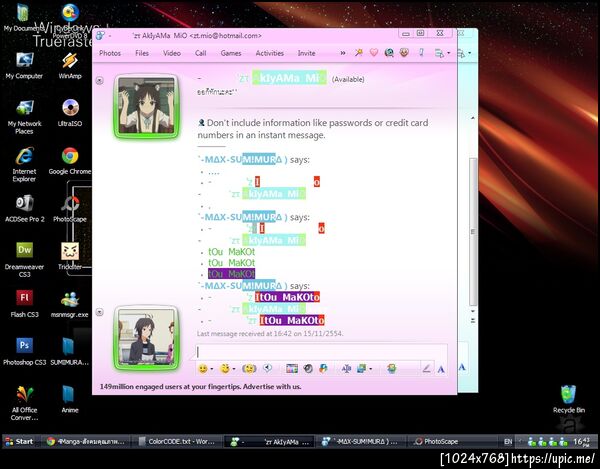Click the multicolor Messenger plugin icon
The height and width of the screenshot is (469, 600).
click(323, 368)
